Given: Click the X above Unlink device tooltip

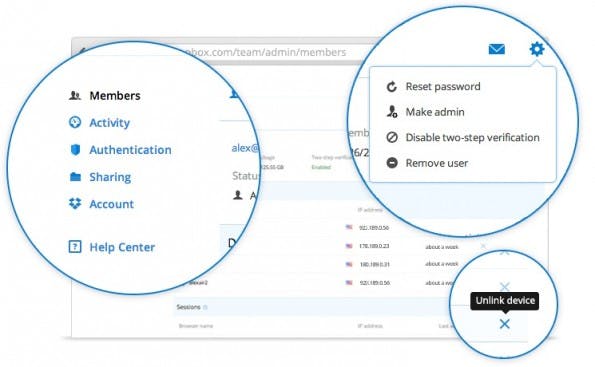Looking at the screenshot, I should (504, 286).
